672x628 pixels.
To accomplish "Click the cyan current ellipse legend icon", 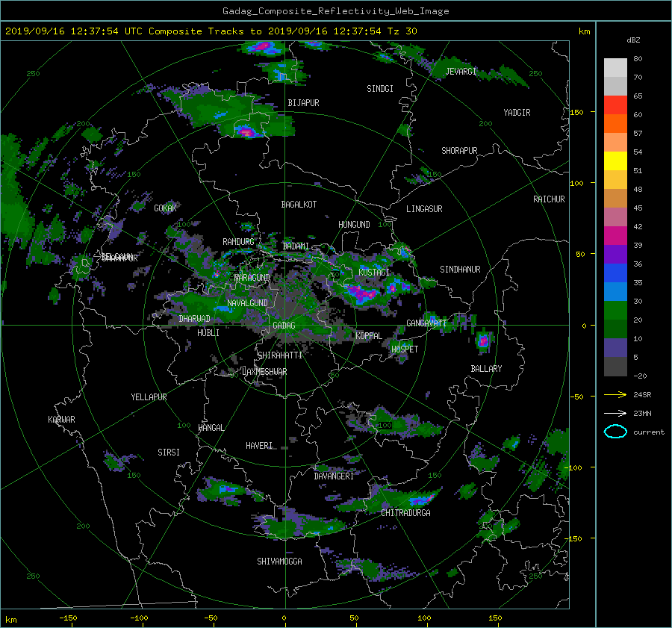I will coord(615,432).
